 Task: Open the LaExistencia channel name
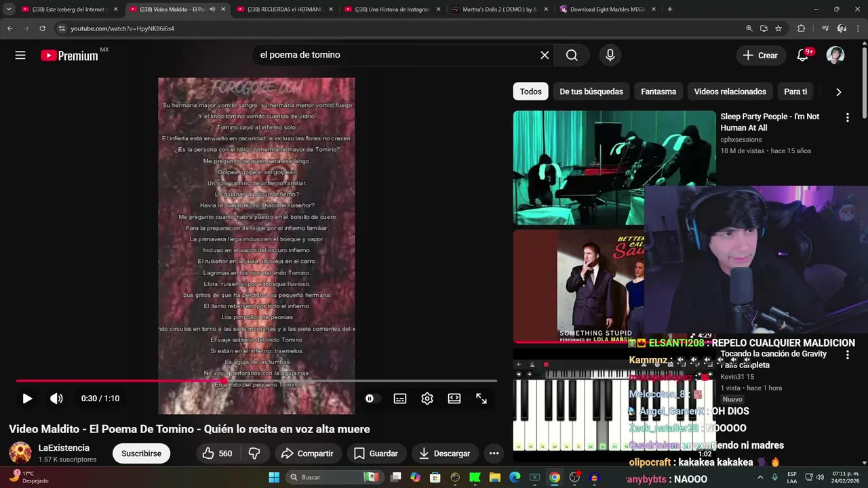[x=64, y=448]
